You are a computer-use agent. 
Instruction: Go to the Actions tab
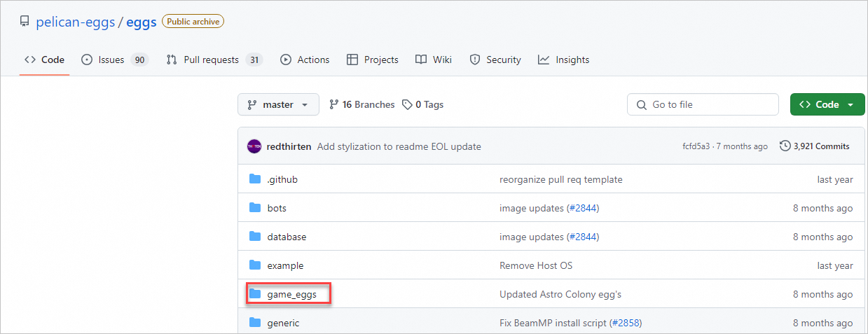point(305,60)
